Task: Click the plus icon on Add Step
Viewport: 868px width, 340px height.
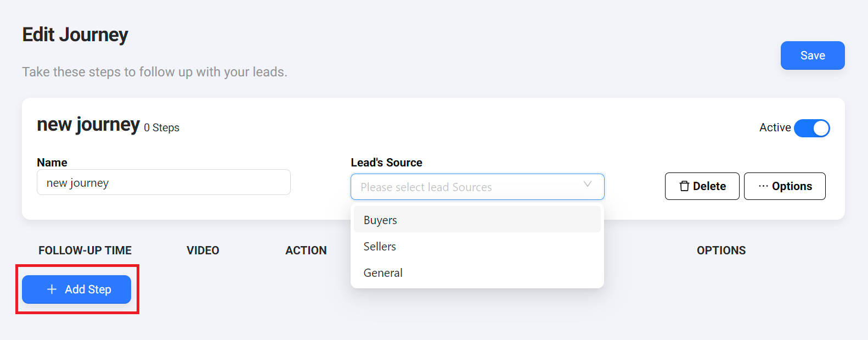Action: pyautogui.click(x=52, y=289)
